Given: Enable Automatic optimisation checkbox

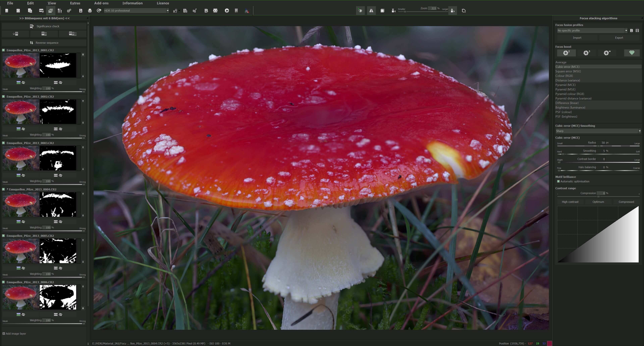Looking at the screenshot, I should (x=558, y=182).
